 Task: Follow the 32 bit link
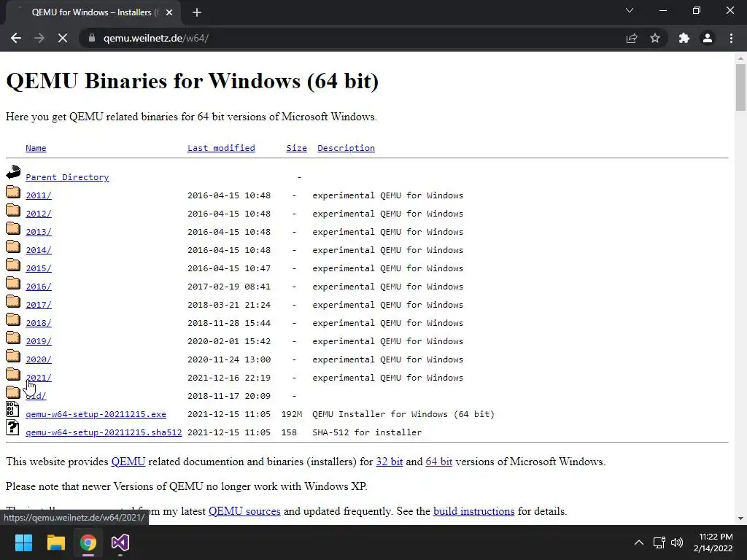click(390, 462)
